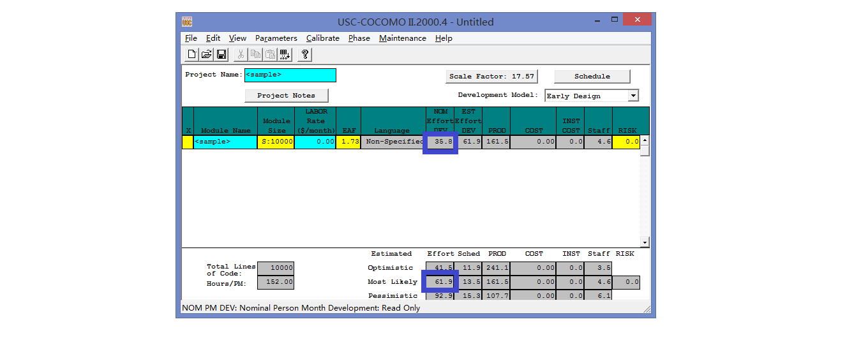Click the scroll up arrow of module list
The height and width of the screenshot is (347, 868).
point(645,140)
